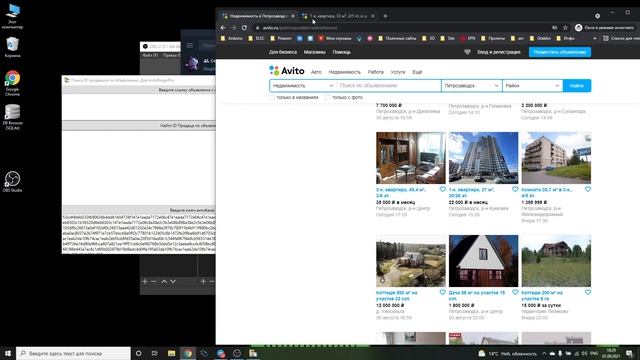This screenshot has width=640, height=360.
Task: Open Avito favorites heart in header
Action: tap(467, 52)
